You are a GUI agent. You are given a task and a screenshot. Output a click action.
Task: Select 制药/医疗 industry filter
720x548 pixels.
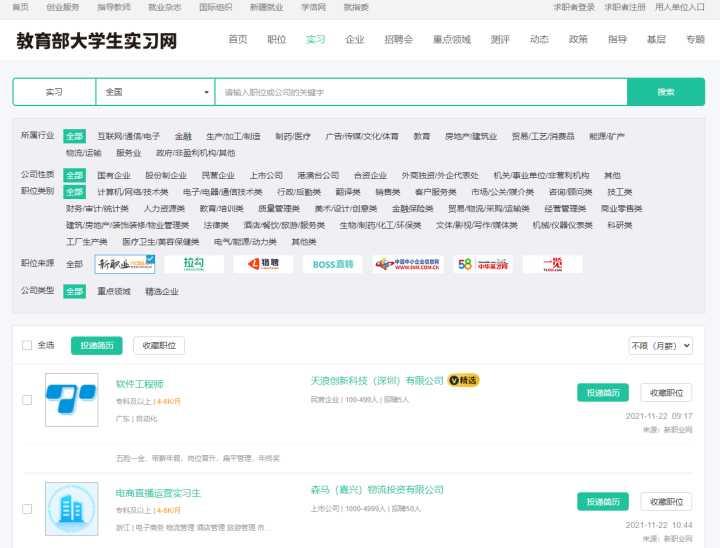click(293, 136)
